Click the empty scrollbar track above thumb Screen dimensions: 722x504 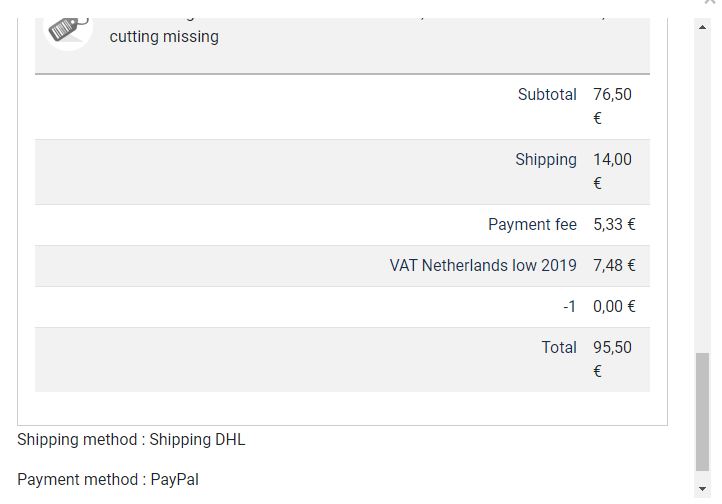tap(702, 190)
